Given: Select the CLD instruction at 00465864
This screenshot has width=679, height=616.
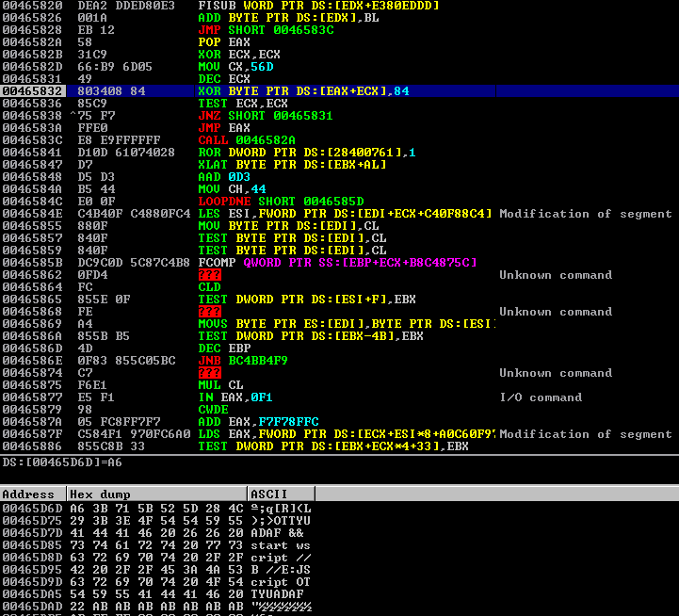Looking at the screenshot, I should pos(209,287).
